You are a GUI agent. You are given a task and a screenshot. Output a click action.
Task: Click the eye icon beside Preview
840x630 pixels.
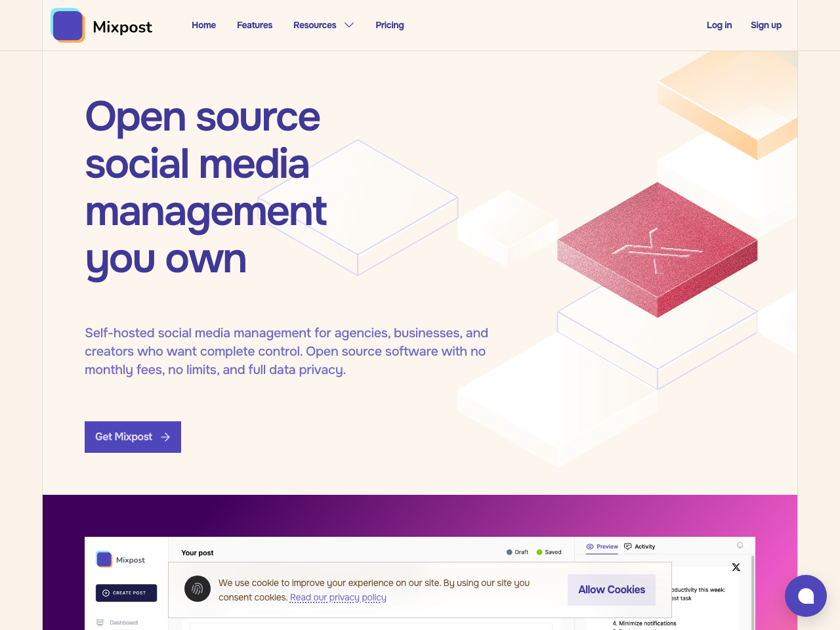(589, 547)
